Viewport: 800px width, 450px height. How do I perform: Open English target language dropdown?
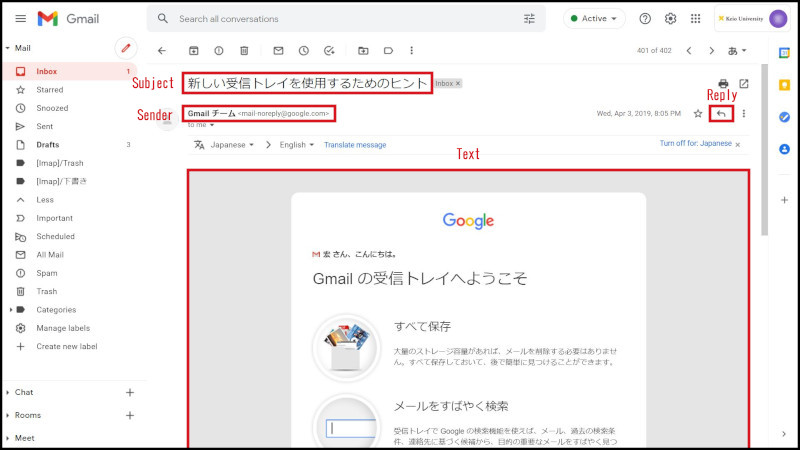click(x=297, y=145)
